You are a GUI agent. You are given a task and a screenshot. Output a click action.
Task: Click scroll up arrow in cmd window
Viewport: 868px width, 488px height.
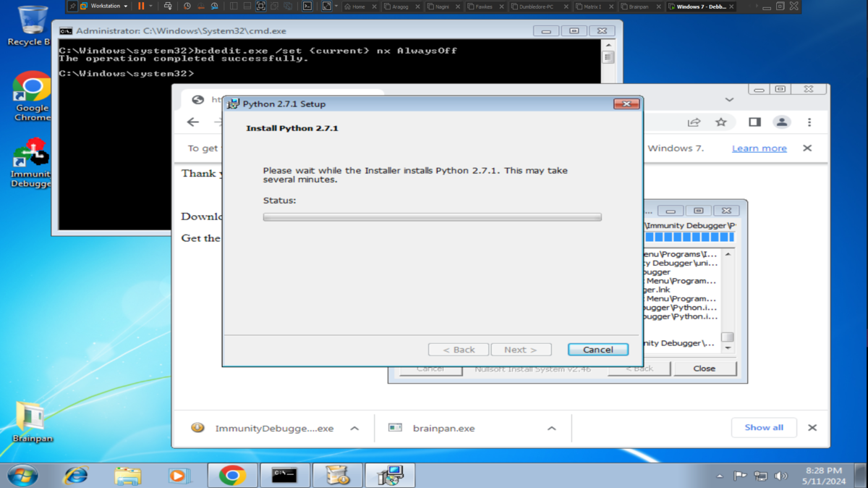coord(608,45)
